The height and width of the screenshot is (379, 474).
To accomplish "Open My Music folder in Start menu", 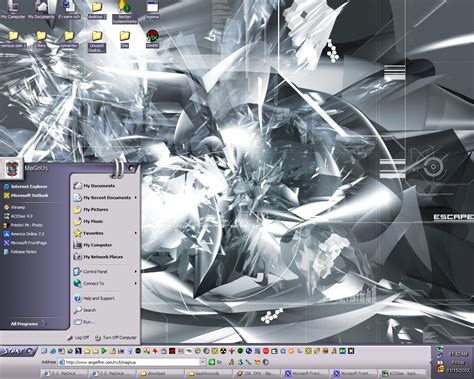I will (89, 221).
